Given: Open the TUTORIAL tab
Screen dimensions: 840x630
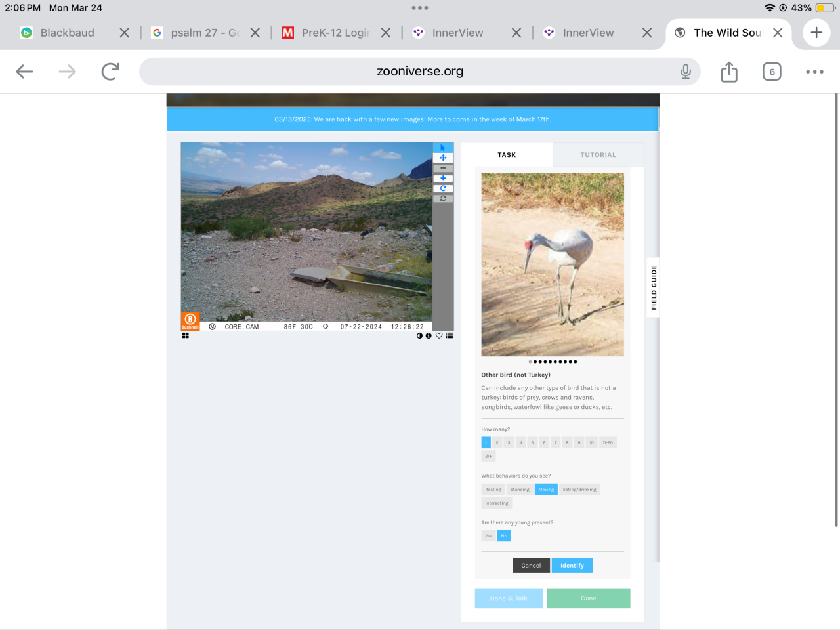Looking at the screenshot, I should (598, 155).
